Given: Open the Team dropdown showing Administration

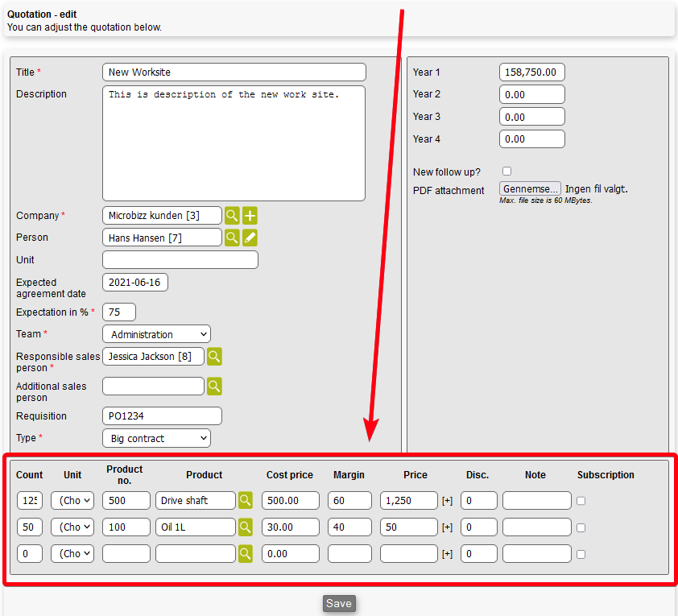Looking at the screenshot, I should [156, 334].
